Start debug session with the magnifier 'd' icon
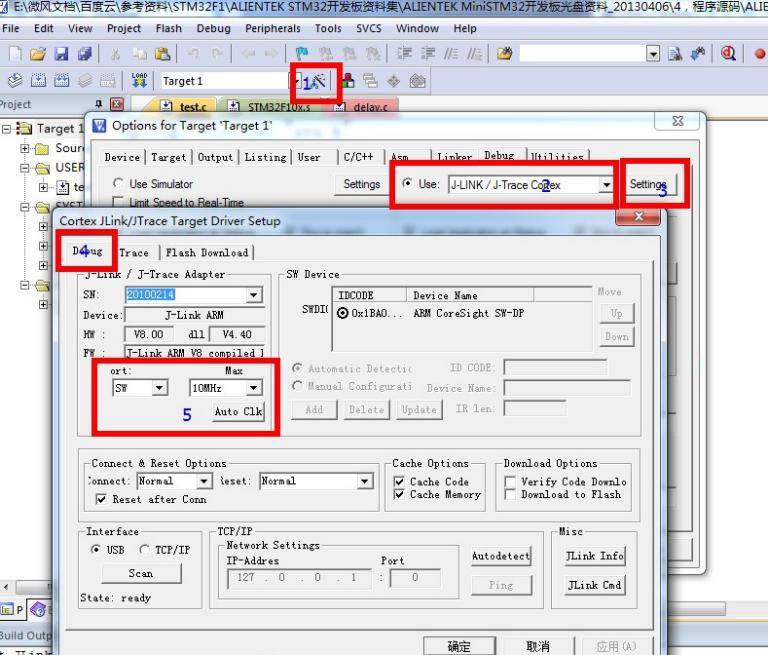This screenshot has width=768, height=655. pos(728,53)
